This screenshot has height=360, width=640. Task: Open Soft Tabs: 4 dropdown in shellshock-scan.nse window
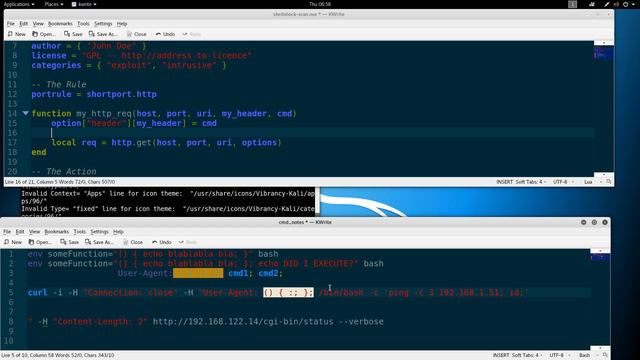(x=531, y=182)
